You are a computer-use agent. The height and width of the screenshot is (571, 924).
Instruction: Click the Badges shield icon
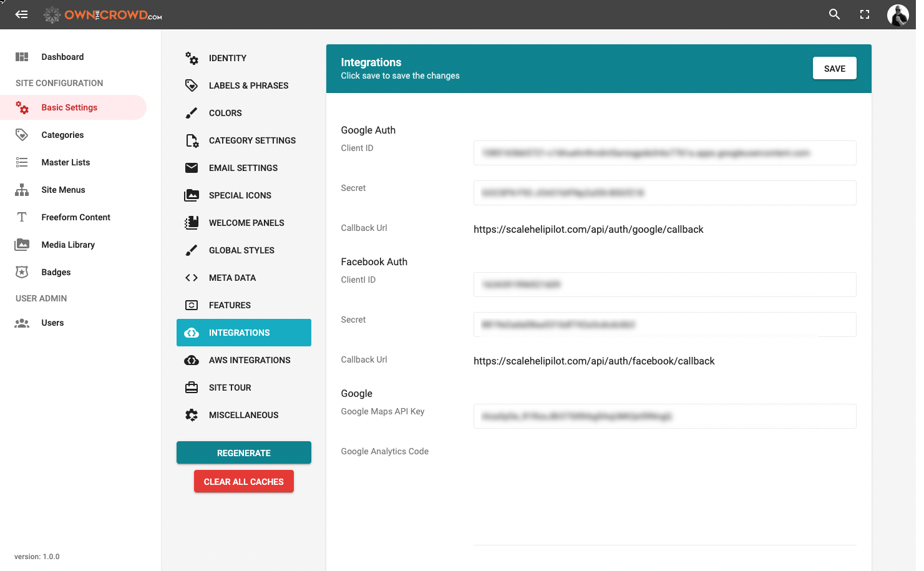tap(22, 272)
